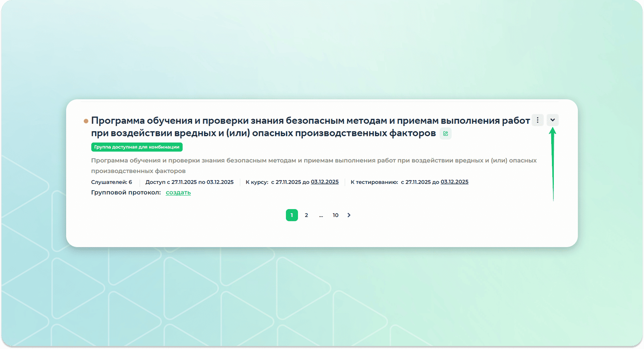Image resolution: width=644 pixels, height=349 pixels.
Task: Click the 'Группа доступная для комбинации' badge
Action: click(137, 147)
